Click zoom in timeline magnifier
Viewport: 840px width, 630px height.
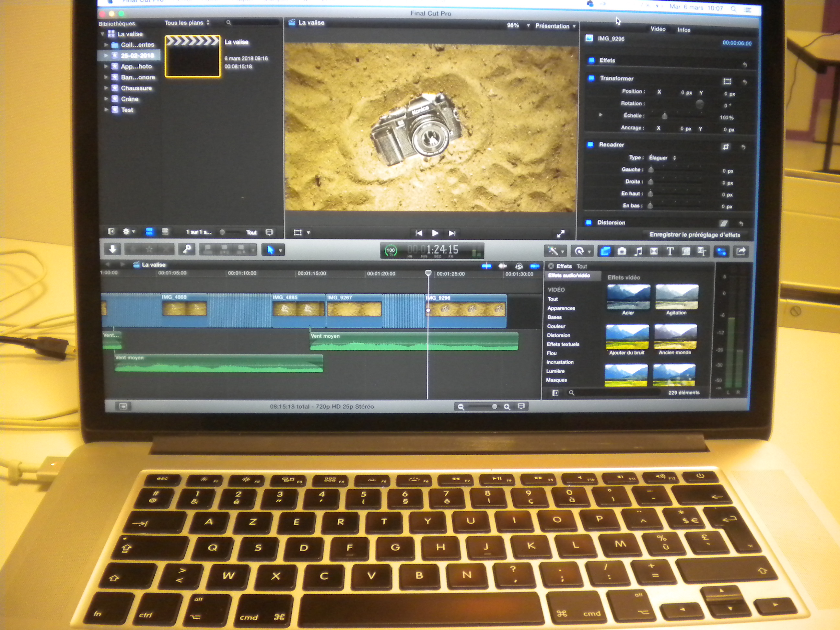coord(507,407)
